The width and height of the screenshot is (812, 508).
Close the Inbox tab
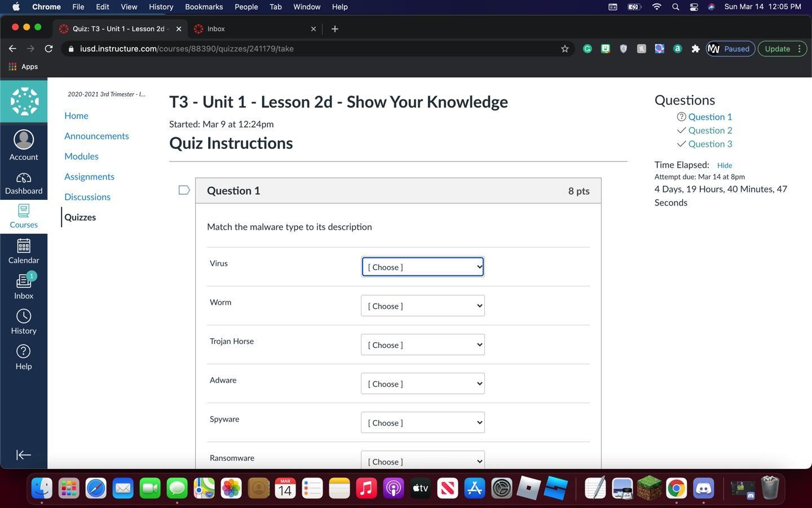tap(314, 29)
